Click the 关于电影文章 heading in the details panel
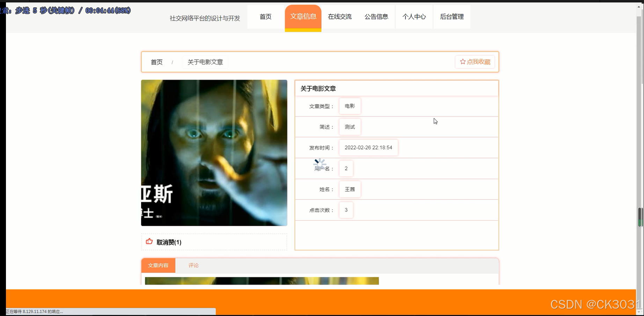The width and height of the screenshot is (644, 316). 318,89
